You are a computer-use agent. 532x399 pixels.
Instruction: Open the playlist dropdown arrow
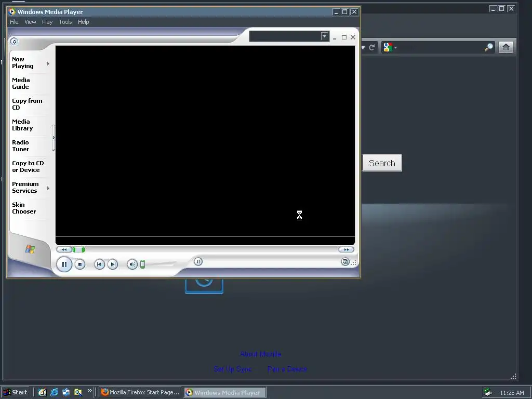click(x=324, y=36)
